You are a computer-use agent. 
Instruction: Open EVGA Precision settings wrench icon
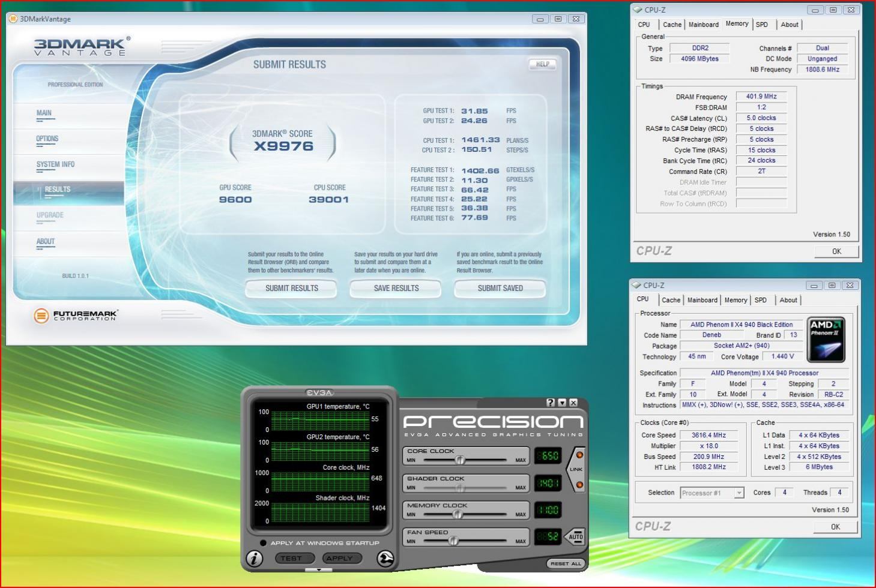point(385,559)
